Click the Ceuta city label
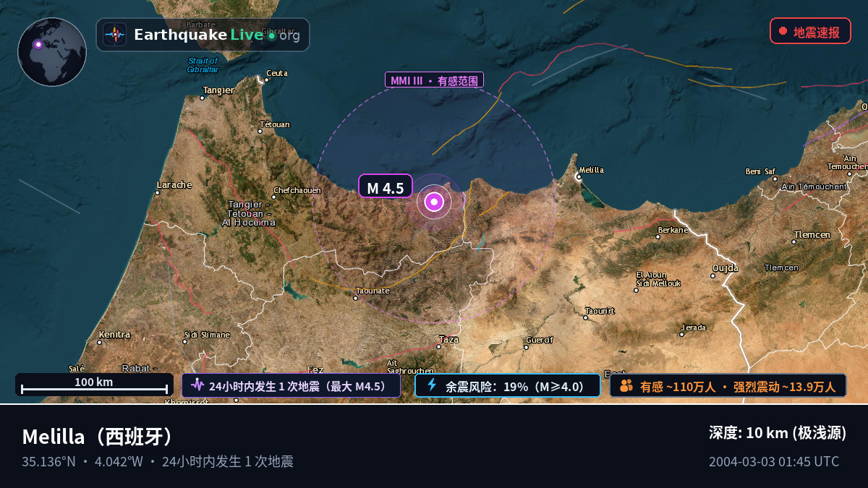 (277, 73)
